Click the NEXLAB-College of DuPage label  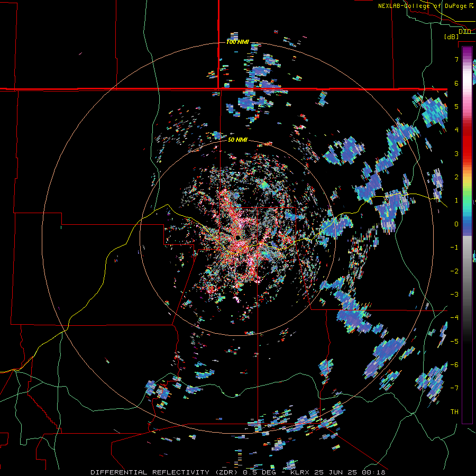425,6
